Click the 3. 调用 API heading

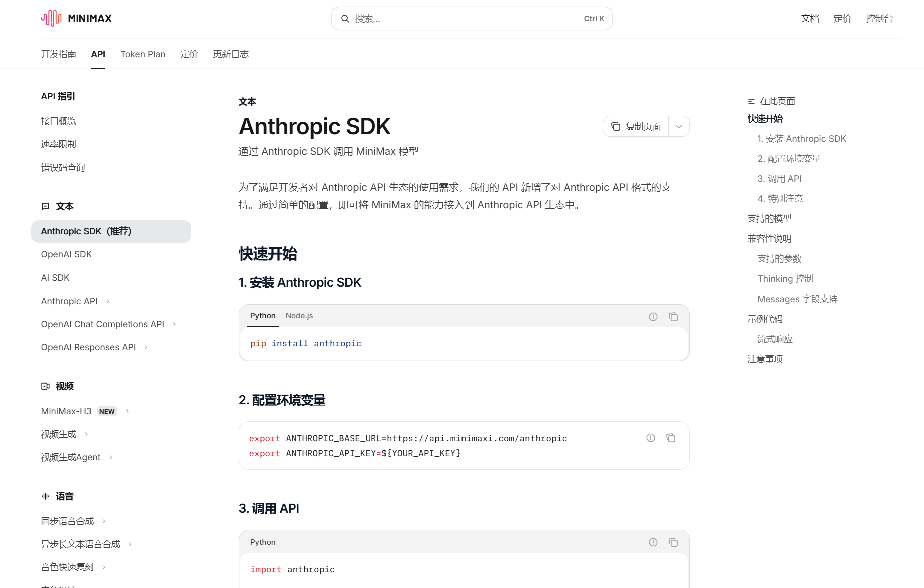point(269,509)
